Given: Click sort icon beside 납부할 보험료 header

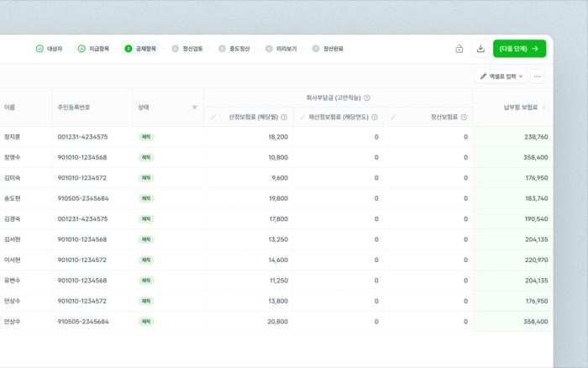Looking at the screenshot, I should coord(543,108).
